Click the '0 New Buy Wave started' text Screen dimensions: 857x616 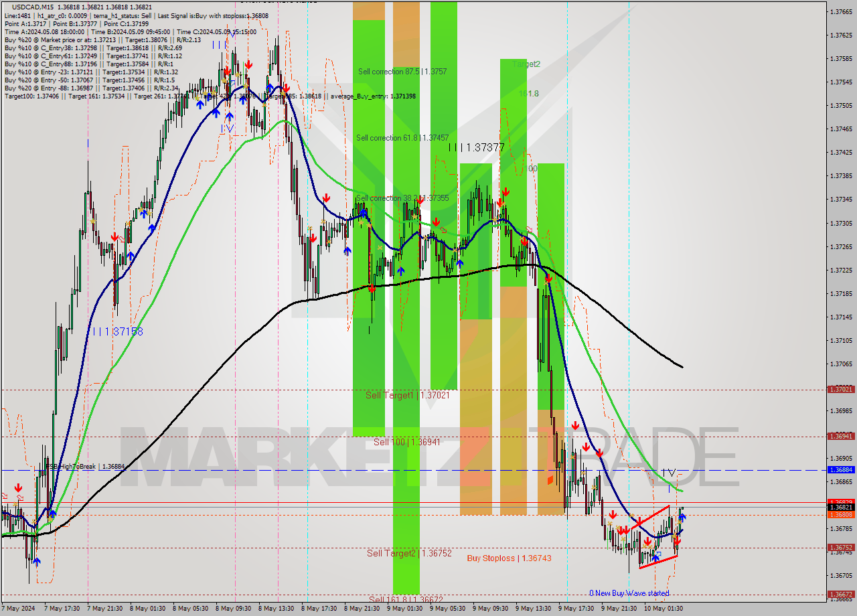[x=629, y=593]
